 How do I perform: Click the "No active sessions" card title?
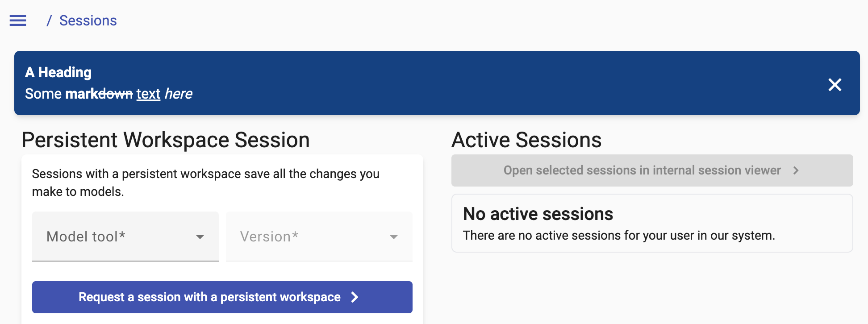click(x=538, y=214)
